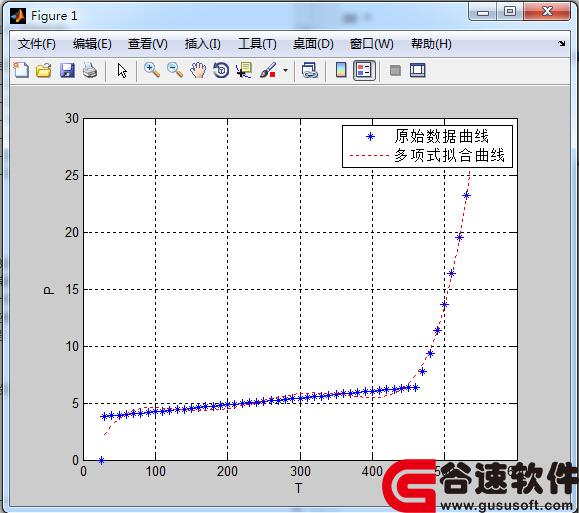Click the y-axis tick label 25
579x513 pixels.
click(x=72, y=175)
